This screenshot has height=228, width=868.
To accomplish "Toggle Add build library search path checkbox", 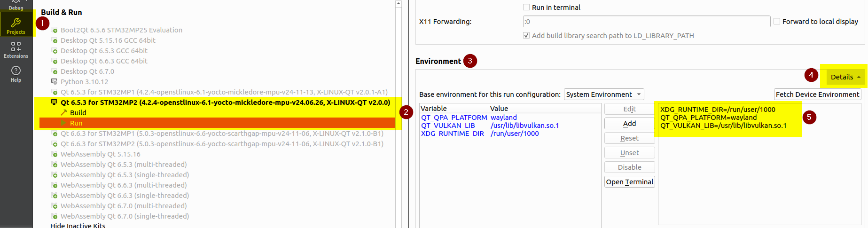I will click(x=526, y=36).
